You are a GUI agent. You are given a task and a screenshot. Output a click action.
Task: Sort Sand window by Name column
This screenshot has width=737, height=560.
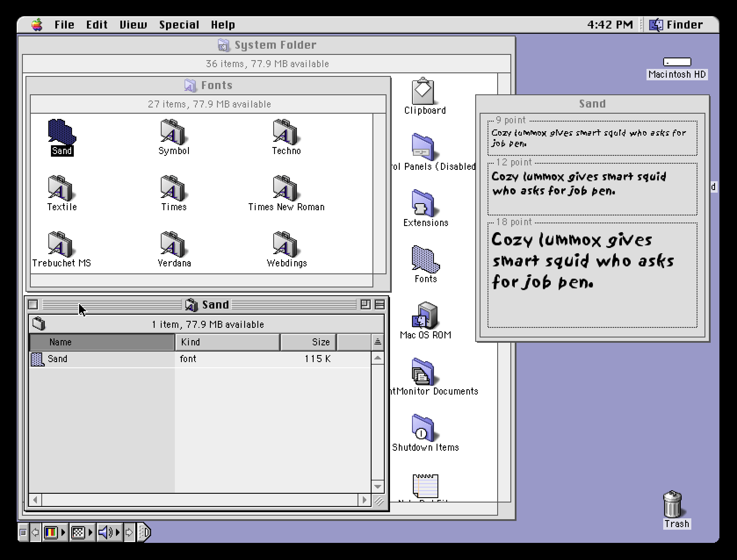pos(102,342)
